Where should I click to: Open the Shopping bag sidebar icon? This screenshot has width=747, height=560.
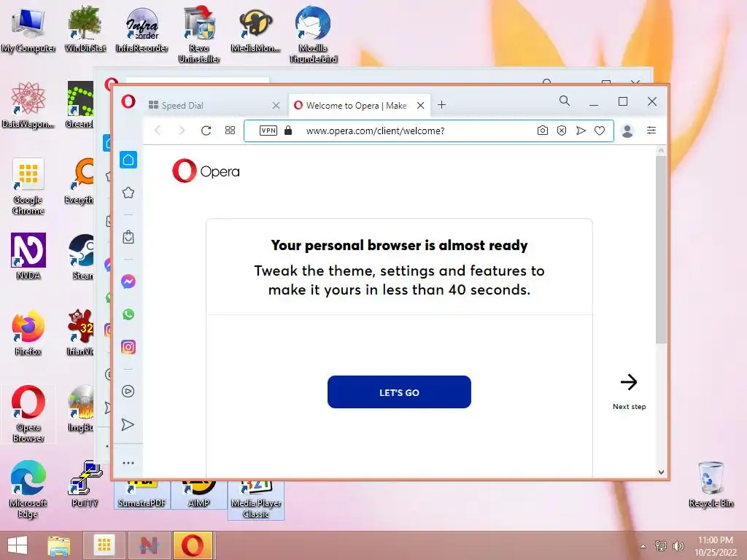(128, 237)
